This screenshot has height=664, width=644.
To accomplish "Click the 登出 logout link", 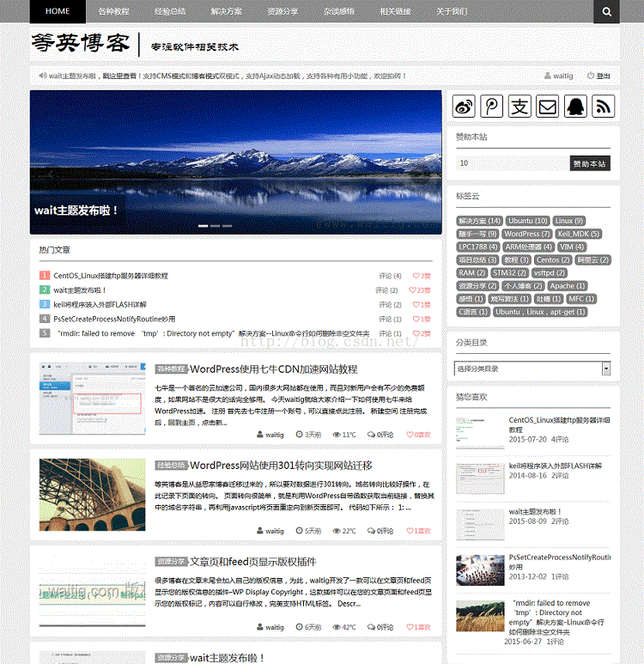I will pos(603,76).
